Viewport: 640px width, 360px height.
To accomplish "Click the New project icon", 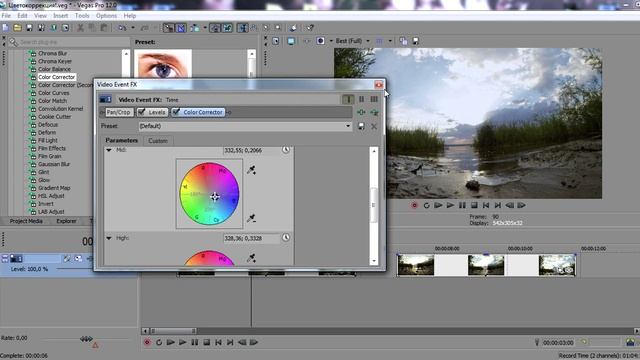I will pyautogui.click(x=5, y=28).
